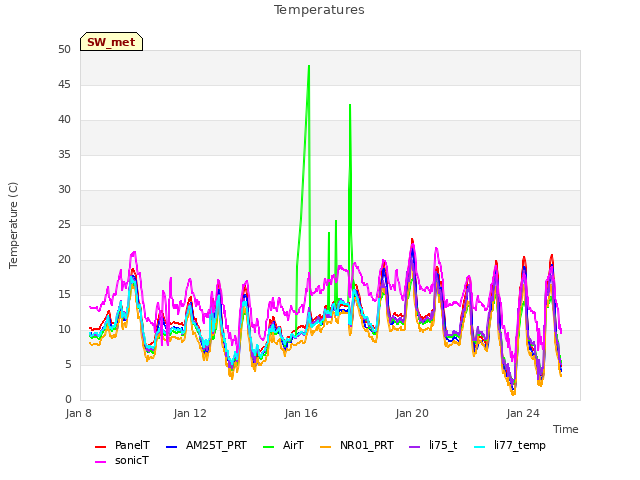Click the green AirT color marker

point(269,447)
